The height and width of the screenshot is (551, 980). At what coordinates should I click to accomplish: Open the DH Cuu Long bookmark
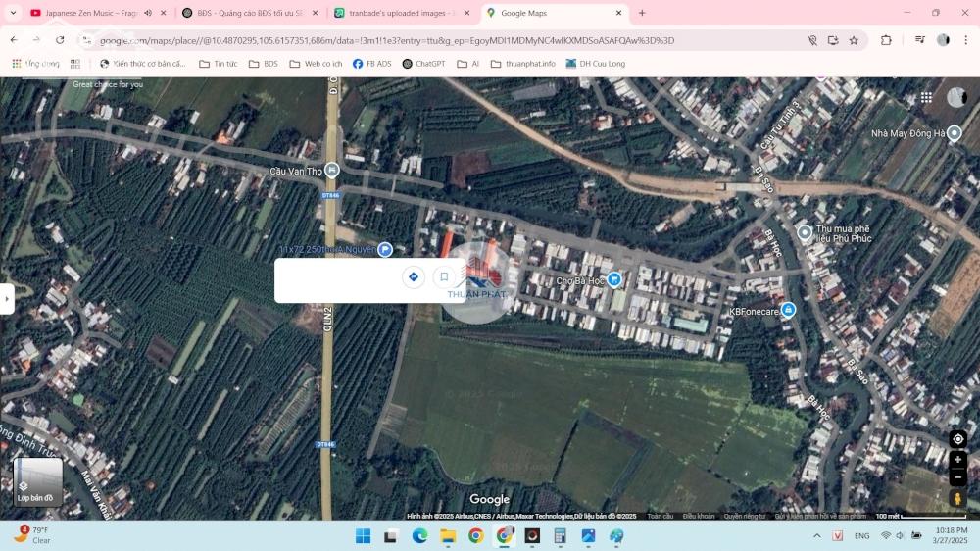[595, 64]
